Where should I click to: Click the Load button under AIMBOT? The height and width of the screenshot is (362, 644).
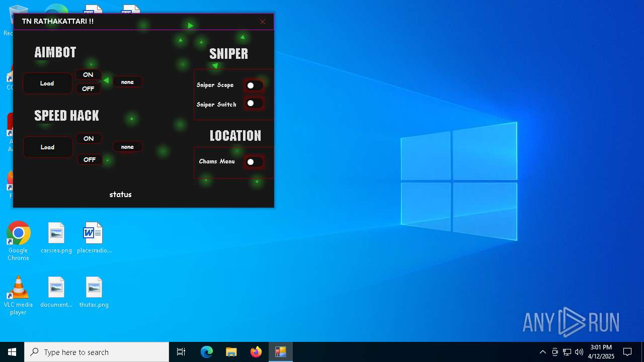click(x=47, y=83)
